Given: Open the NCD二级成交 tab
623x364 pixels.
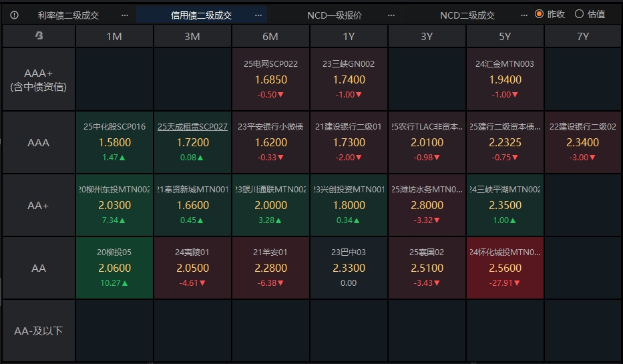Looking at the screenshot, I should (x=467, y=15).
